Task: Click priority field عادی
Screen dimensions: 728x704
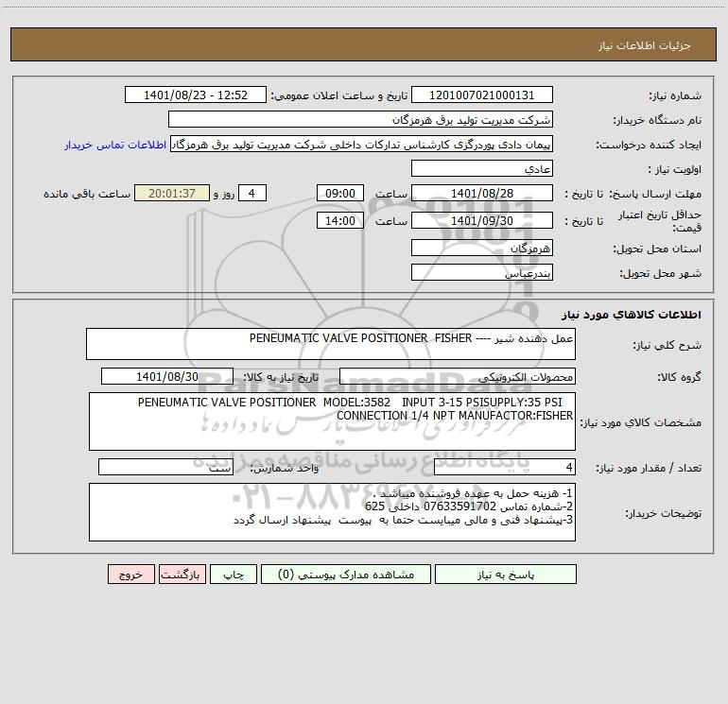Action: [x=482, y=168]
